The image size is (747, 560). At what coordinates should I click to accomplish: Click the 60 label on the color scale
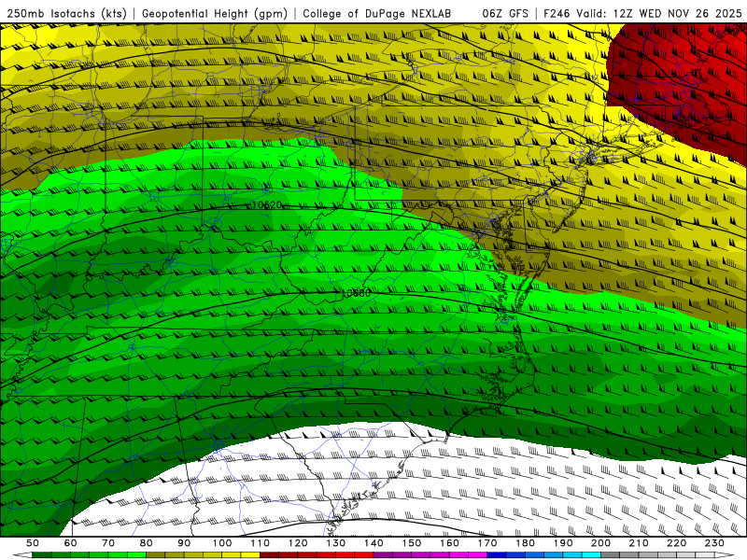[71, 543]
